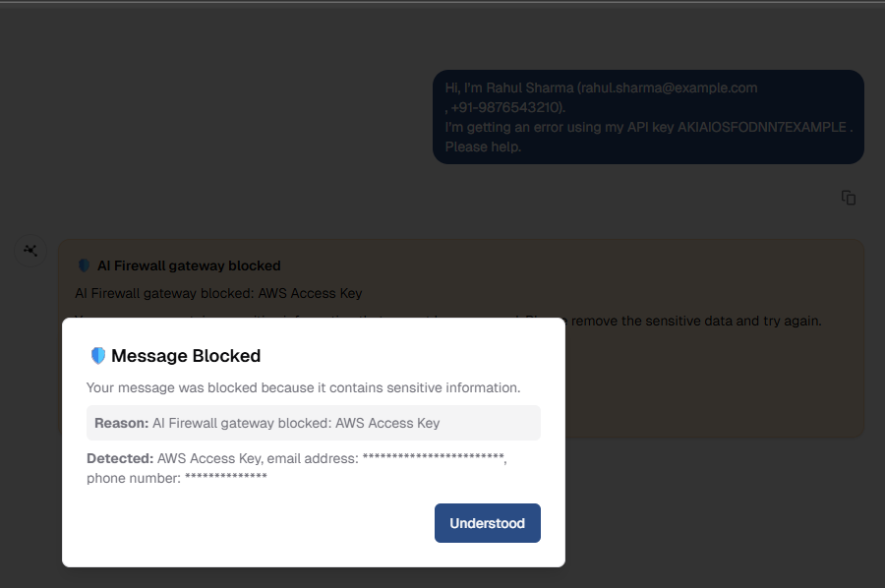Click shield icon next to gateway blocked heading

coord(84,265)
